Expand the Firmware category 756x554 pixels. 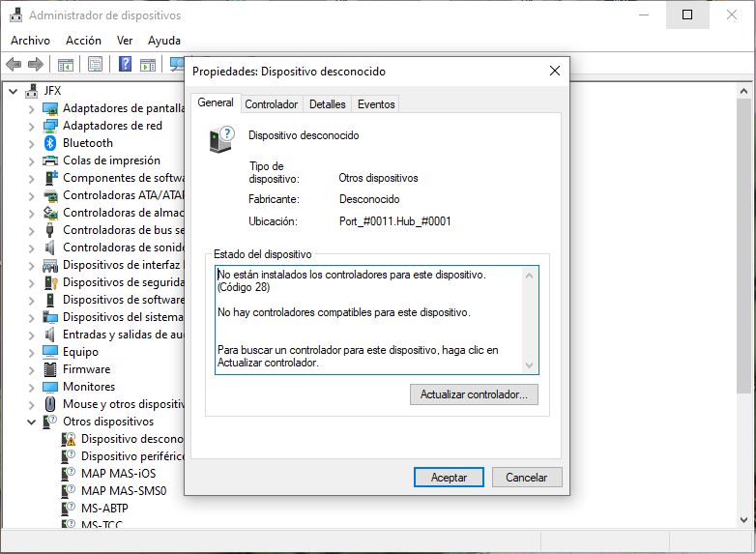(31, 369)
